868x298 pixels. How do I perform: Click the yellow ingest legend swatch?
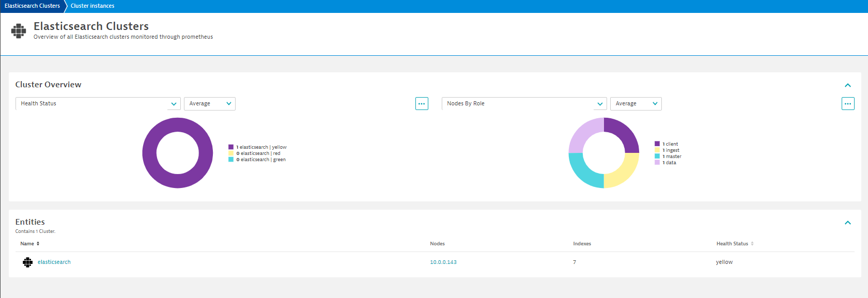point(657,150)
